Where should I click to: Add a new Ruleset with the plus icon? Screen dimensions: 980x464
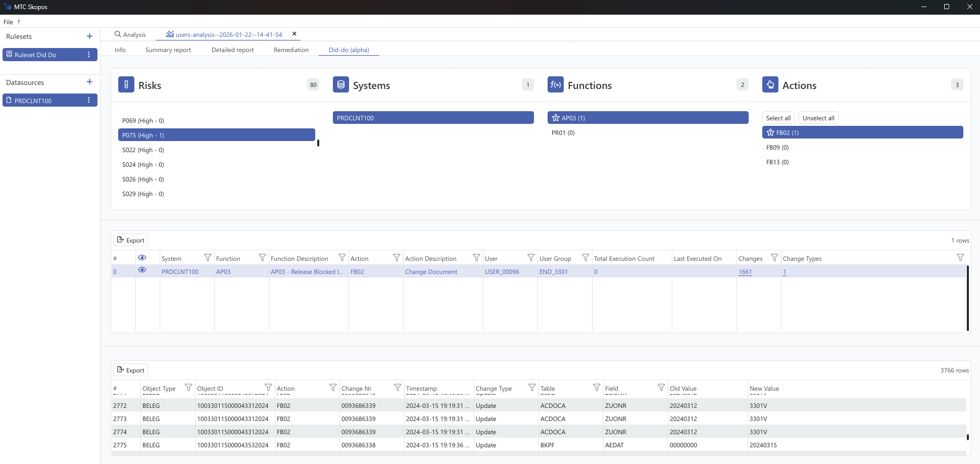[89, 36]
